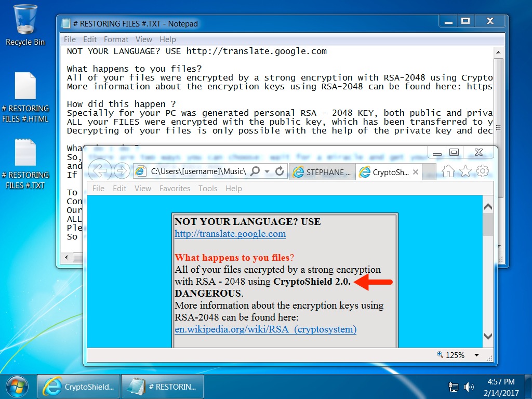Click the address bar path field
This screenshot has height=399, width=532.
(198, 171)
